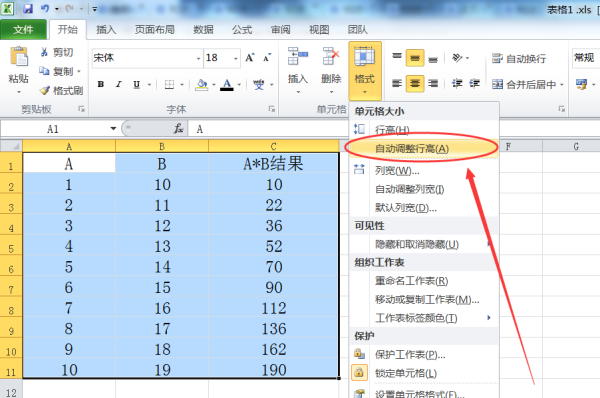
Task: Select cell containing A*B结果
Action: (273, 164)
